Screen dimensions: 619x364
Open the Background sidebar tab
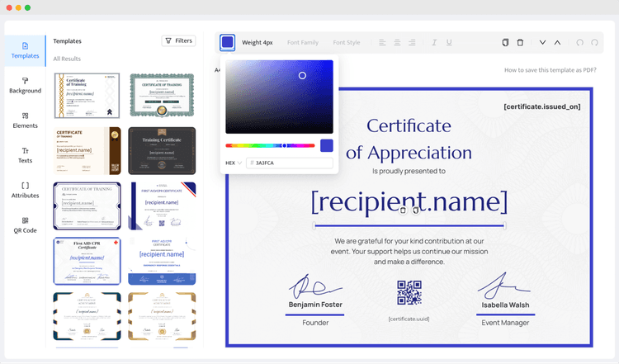click(x=26, y=86)
